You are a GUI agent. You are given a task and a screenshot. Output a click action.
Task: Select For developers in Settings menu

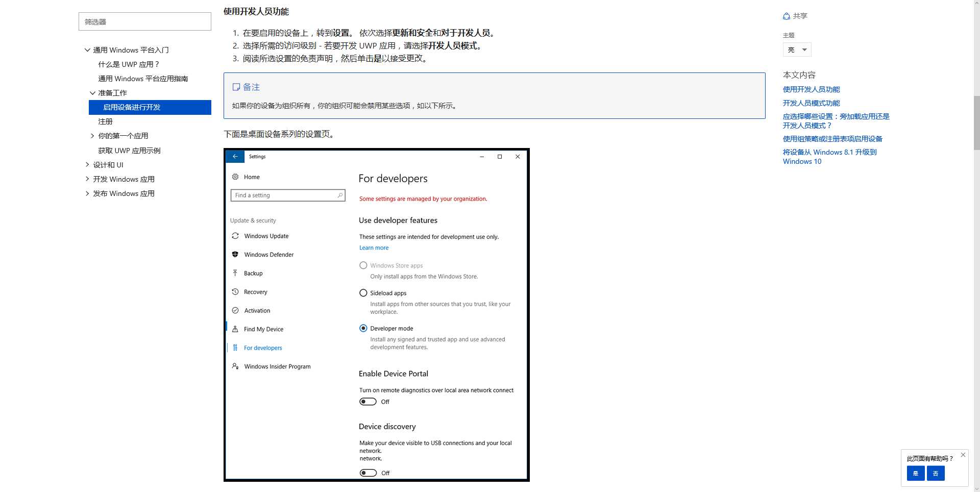pos(263,348)
